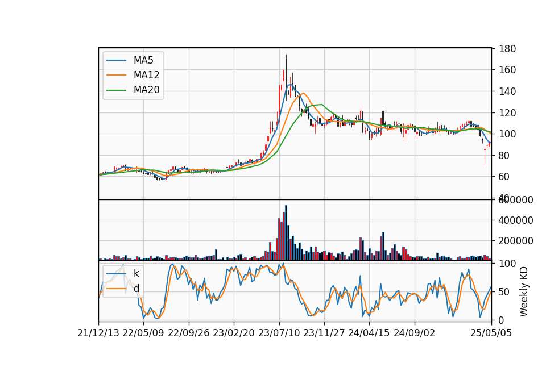Click the 22/05/09 date tick label
The width and height of the screenshot is (546, 392).
(143, 333)
